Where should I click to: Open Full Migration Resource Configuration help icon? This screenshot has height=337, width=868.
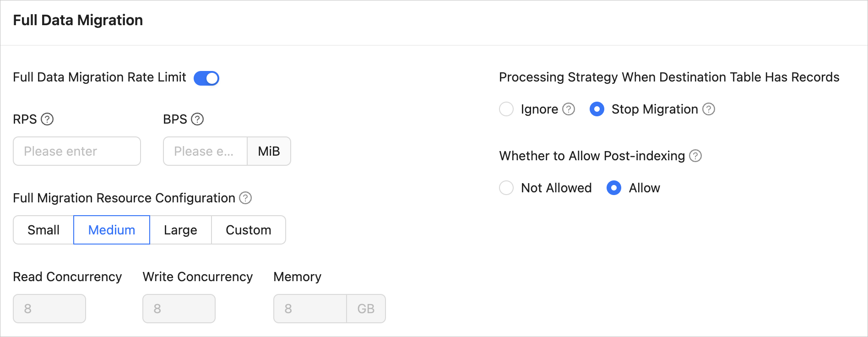(246, 198)
